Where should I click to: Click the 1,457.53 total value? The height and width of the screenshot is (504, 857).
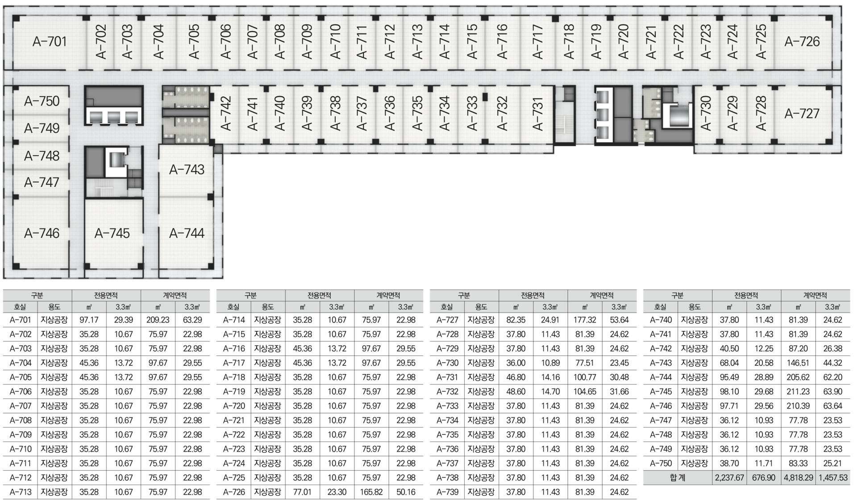pos(833,478)
